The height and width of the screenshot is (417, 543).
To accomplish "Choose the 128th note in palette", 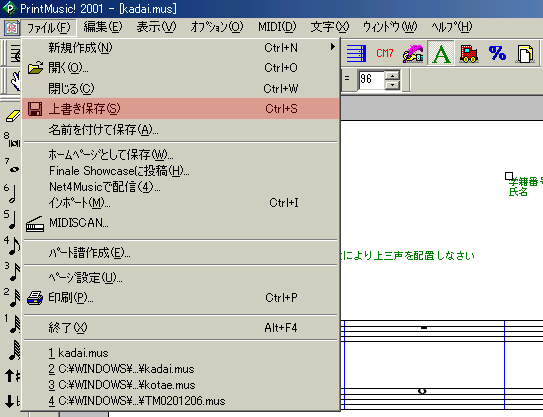I will coord(13,351).
